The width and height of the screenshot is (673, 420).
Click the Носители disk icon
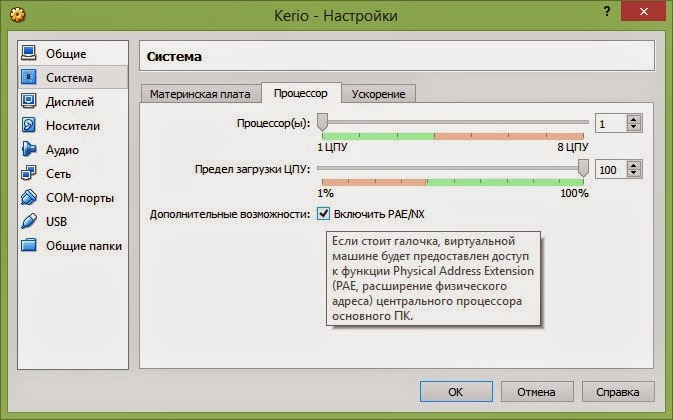coord(29,125)
